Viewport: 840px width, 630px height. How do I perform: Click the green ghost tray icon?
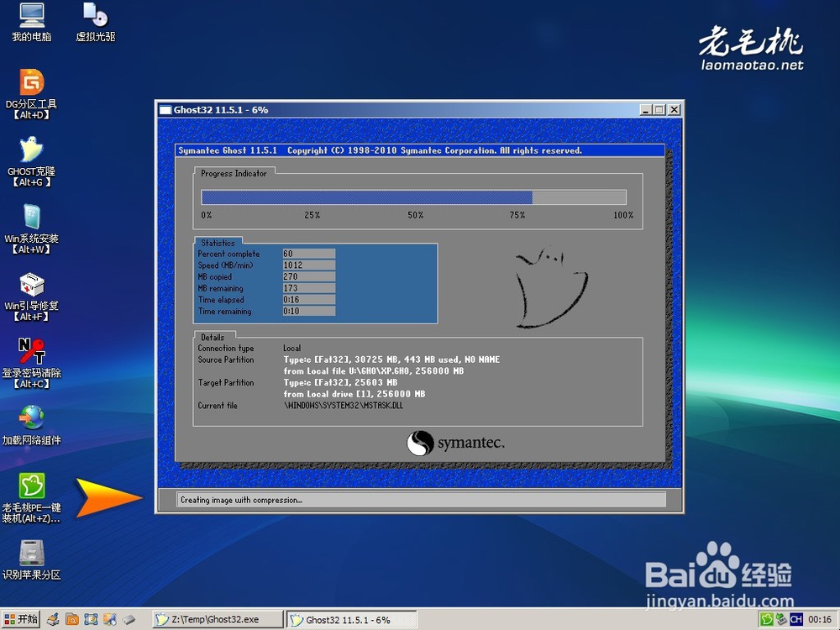pyautogui.click(x=767, y=620)
